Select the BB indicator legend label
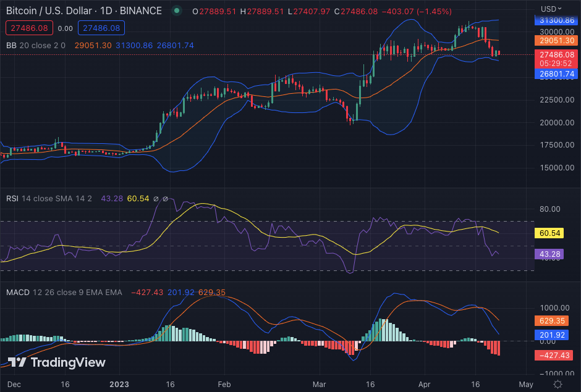 tap(11, 46)
